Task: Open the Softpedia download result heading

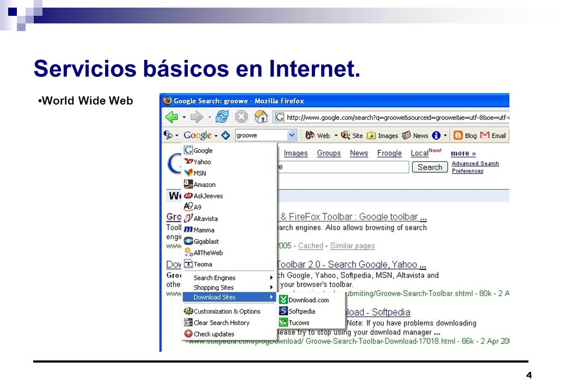Action: click(x=378, y=312)
